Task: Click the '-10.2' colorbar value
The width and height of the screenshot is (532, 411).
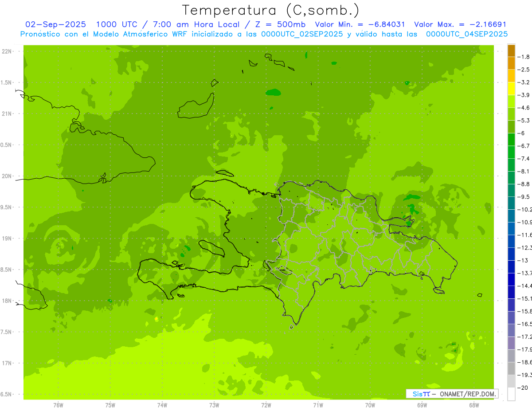Action: (525, 209)
